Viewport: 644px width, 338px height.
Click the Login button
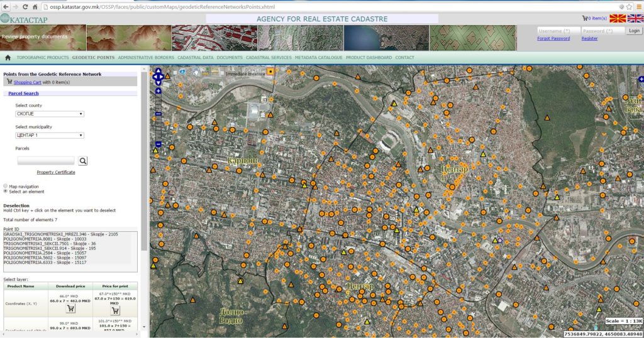[x=634, y=31]
